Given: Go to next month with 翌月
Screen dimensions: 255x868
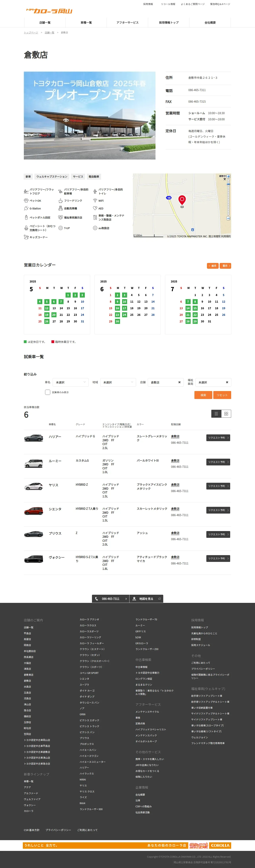Looking at the screenshot, I should [225, 266].
